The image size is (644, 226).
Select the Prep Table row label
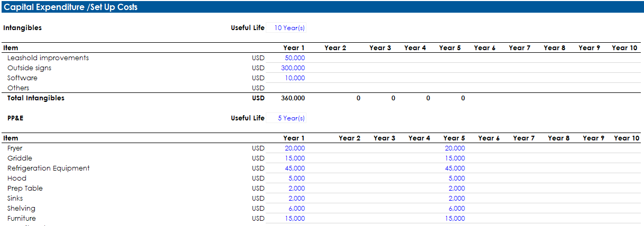coord(25,189)
